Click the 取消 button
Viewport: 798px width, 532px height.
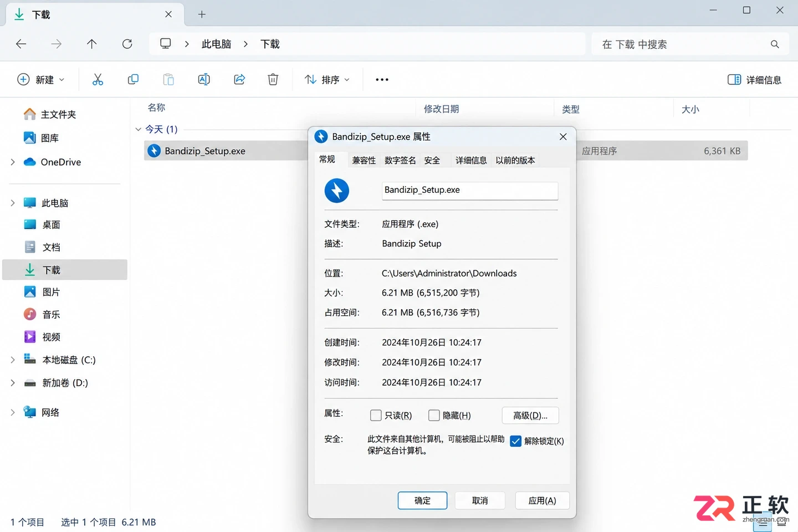[480, 500]
